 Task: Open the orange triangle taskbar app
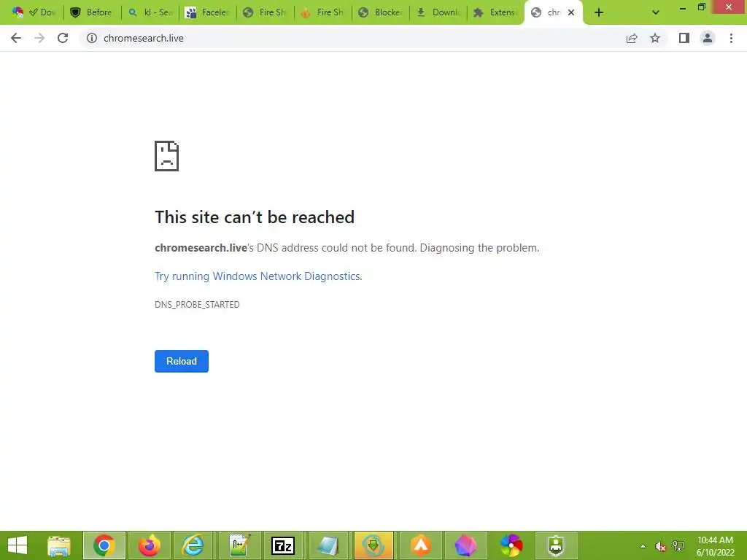[421, 545]
